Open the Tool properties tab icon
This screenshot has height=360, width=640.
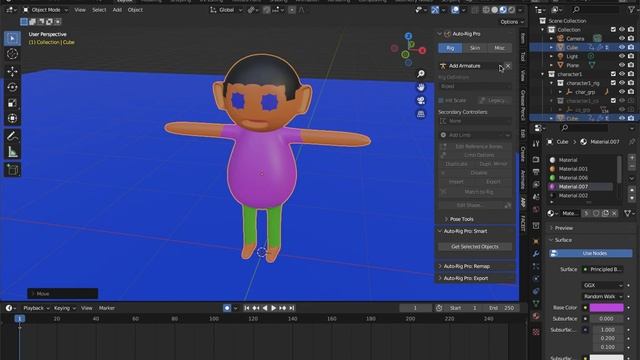coord(536,143)
